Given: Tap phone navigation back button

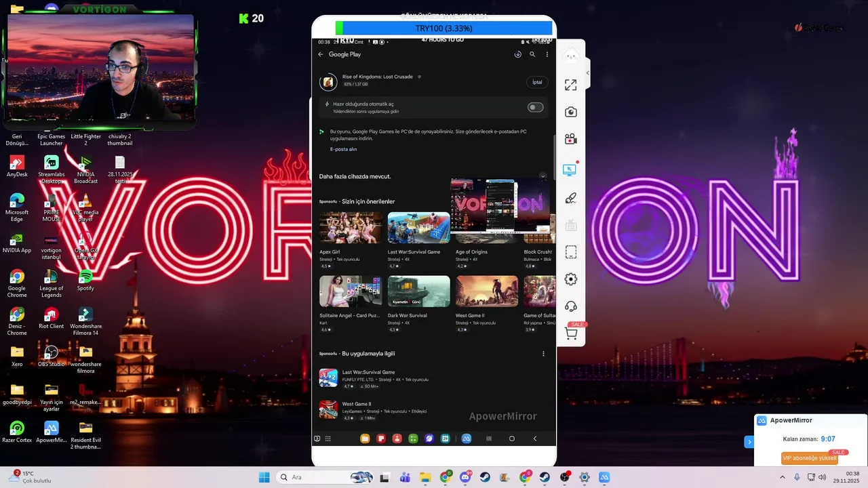Looking at the screenshot, I should pyautogui.click(x=535, y=439).
